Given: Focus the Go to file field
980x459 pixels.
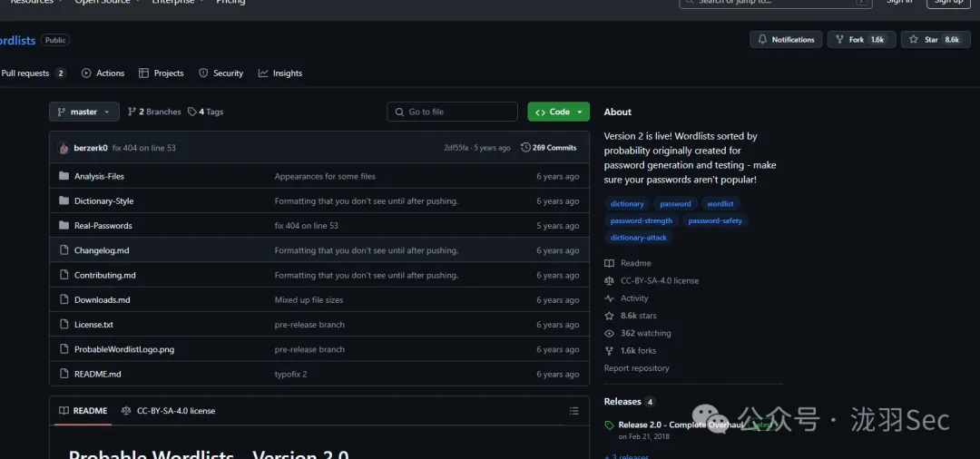Looking at the screenshot, I should 453,112.
